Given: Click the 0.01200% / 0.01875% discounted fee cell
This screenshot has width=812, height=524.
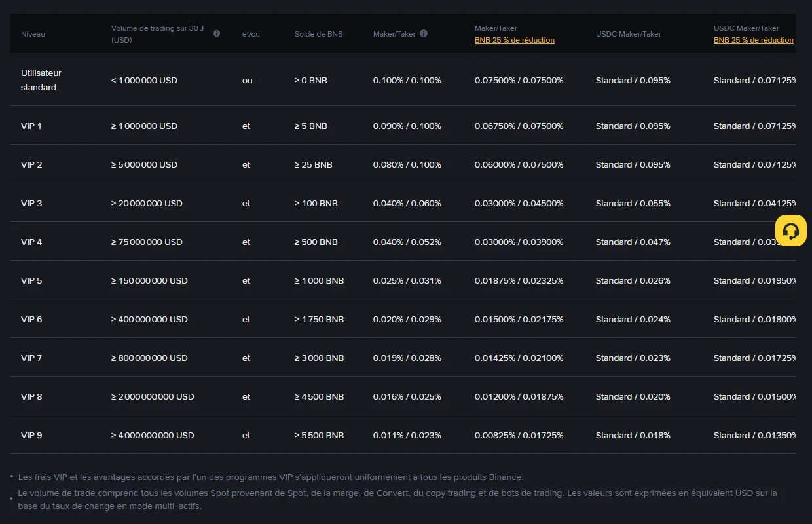Looking at the screenshot, I should (x=519, y=396).
